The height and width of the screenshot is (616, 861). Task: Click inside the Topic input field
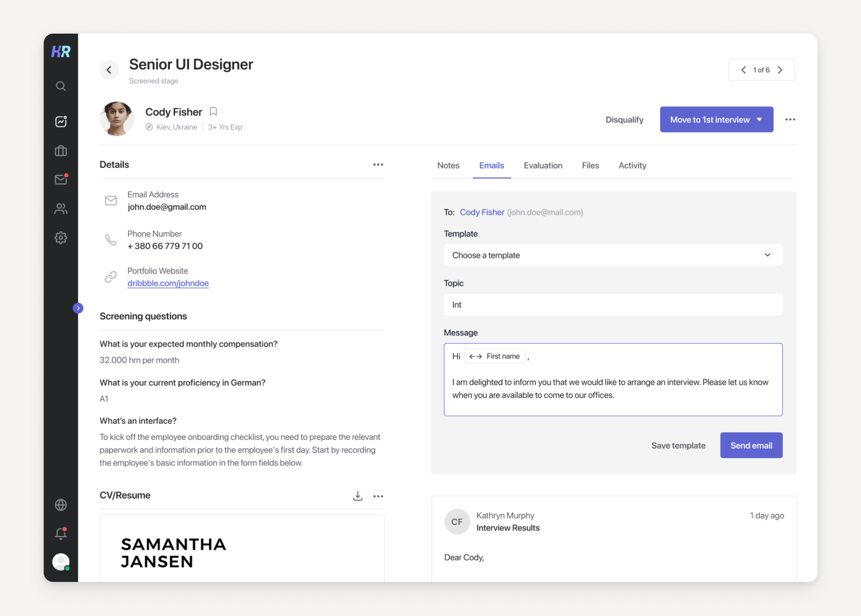(x=613, y=304)
